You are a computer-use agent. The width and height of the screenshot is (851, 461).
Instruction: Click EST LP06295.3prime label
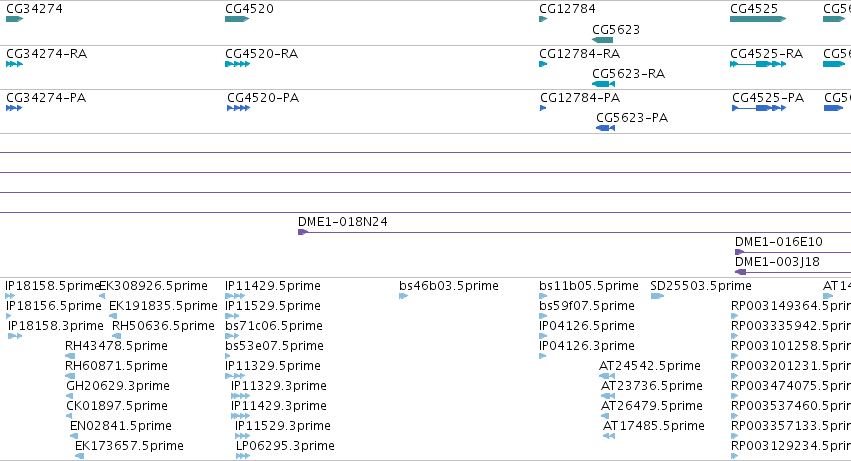(285, 446)
